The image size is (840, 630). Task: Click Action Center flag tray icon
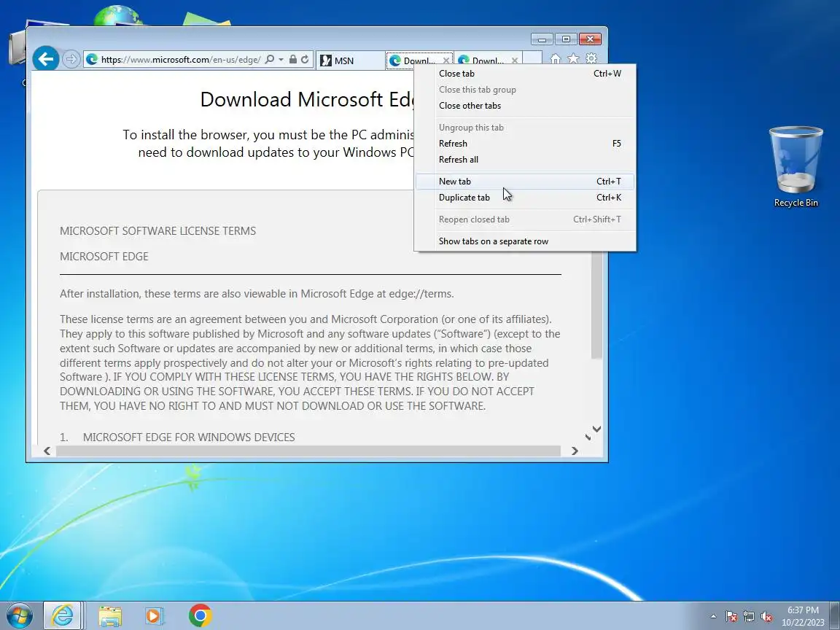pos(731,616)
